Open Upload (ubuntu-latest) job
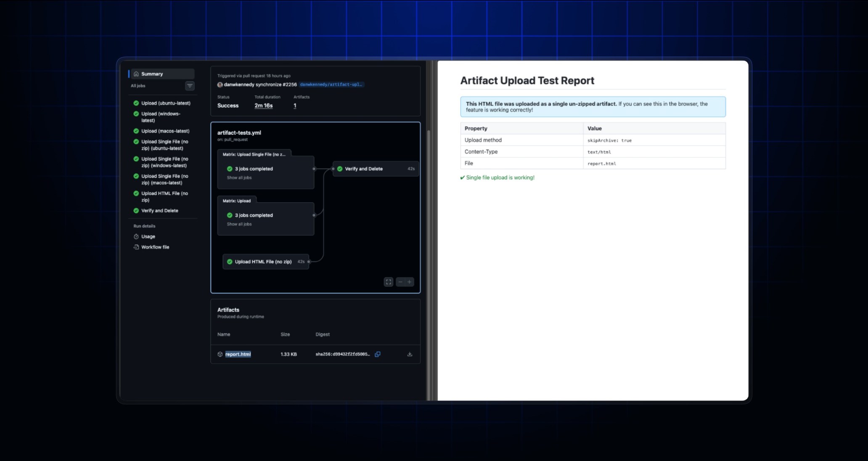 pos(165,103)
